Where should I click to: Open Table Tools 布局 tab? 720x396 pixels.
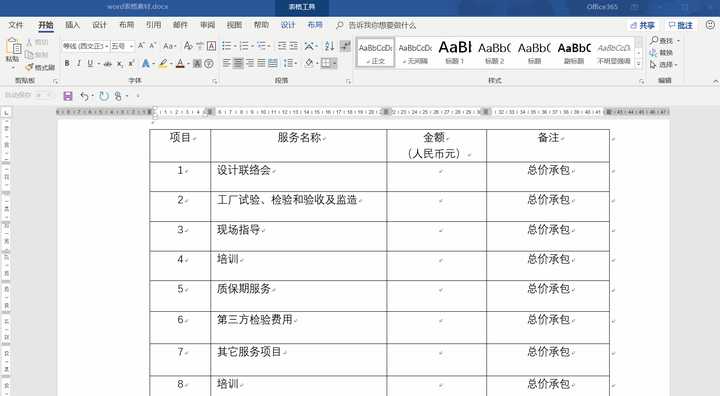pyautogui.click(x=315, y=25)
